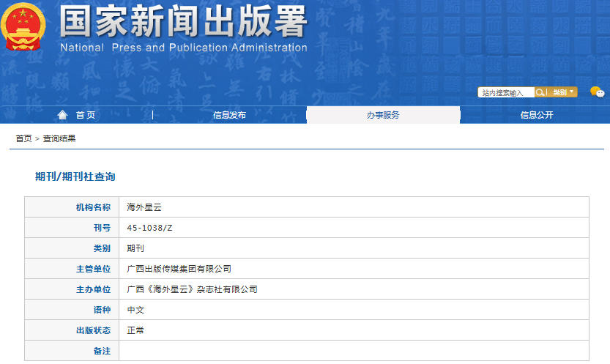Go to 首页 in navigation bar

click(x=86, y=115)
